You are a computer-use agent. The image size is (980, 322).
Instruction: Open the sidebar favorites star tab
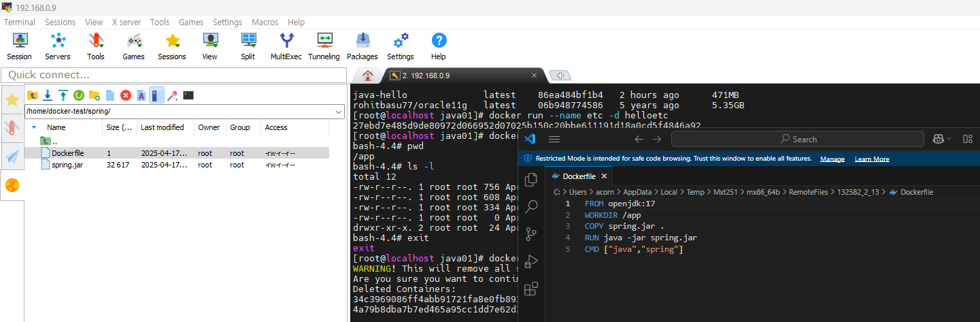pyautogui.click(x=12, y=100)
